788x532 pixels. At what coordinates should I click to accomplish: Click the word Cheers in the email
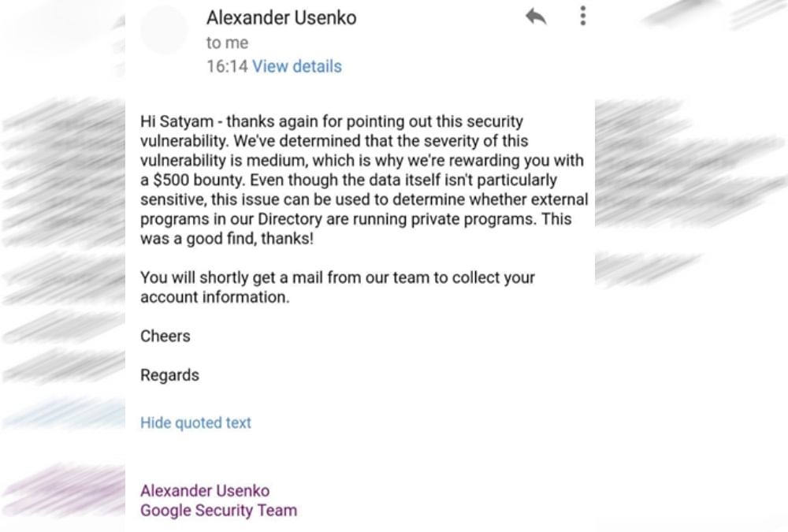(165, 336)
